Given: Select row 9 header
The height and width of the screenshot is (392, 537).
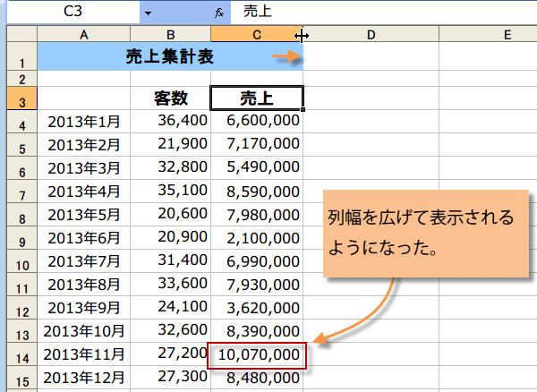Looking at the screenshot, I should (x=21, y=238).
